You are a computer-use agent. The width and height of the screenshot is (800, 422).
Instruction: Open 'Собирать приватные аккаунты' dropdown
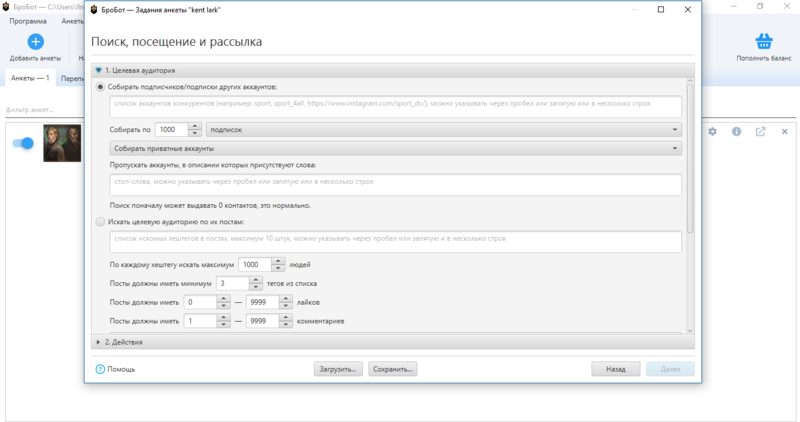395,148
